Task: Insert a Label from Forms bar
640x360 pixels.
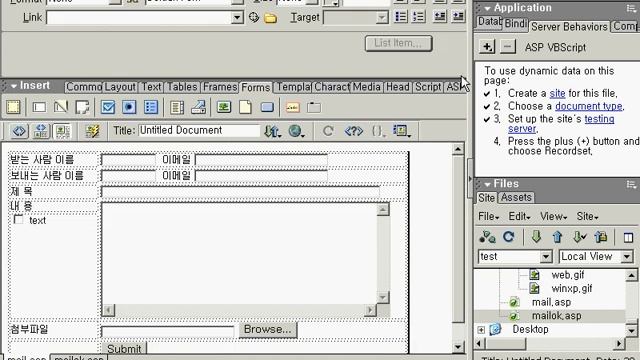Action: pyautogui.click(x=293, y=107)
